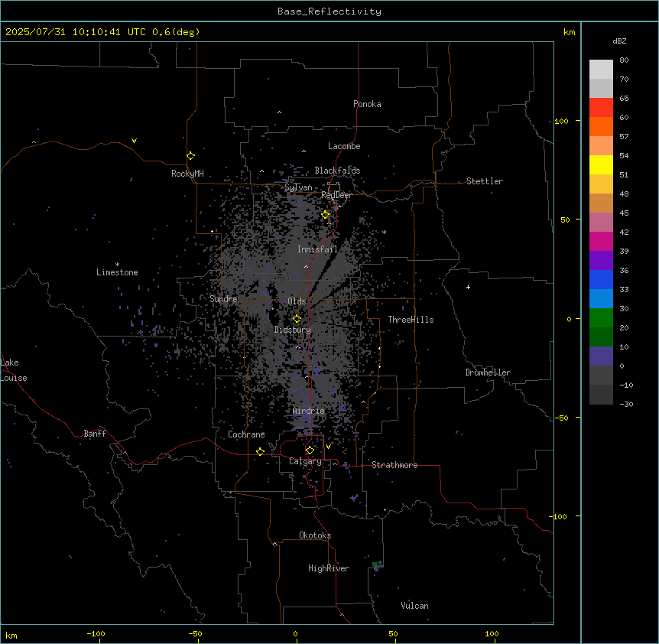Click the -100 tick on the bottom axis

96,633
